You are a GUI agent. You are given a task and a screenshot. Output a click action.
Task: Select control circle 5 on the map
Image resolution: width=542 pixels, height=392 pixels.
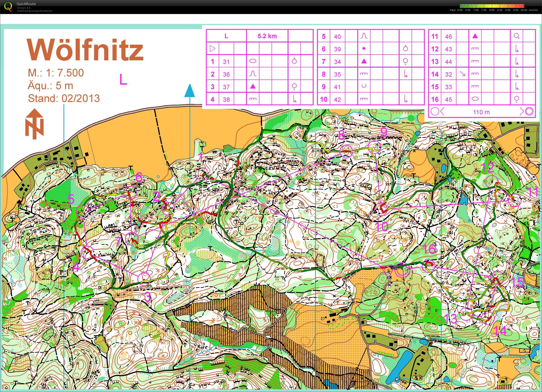pyautogui.click(x=82, y=212)
